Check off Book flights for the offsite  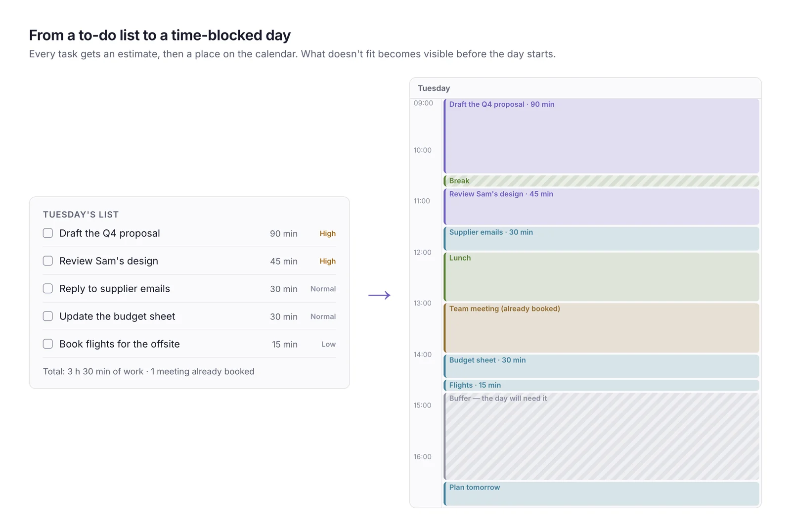point(48,344)
